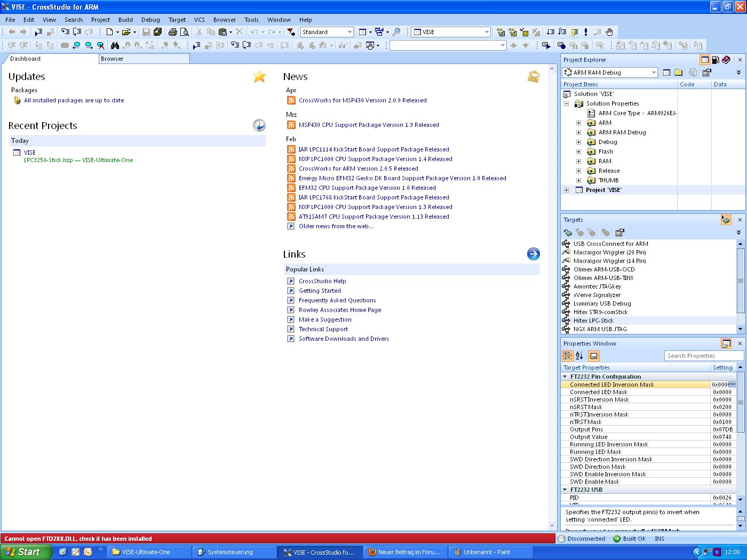Click the blue arrow icon beside Links
The height and width of the screenshot is (560, 747).
pyautogui.click(x=534, y=254)
